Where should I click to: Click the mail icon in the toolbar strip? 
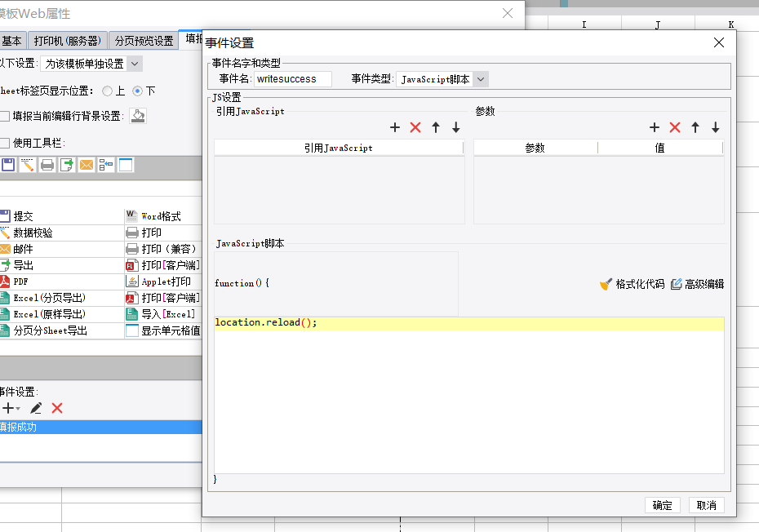[87, 166]
